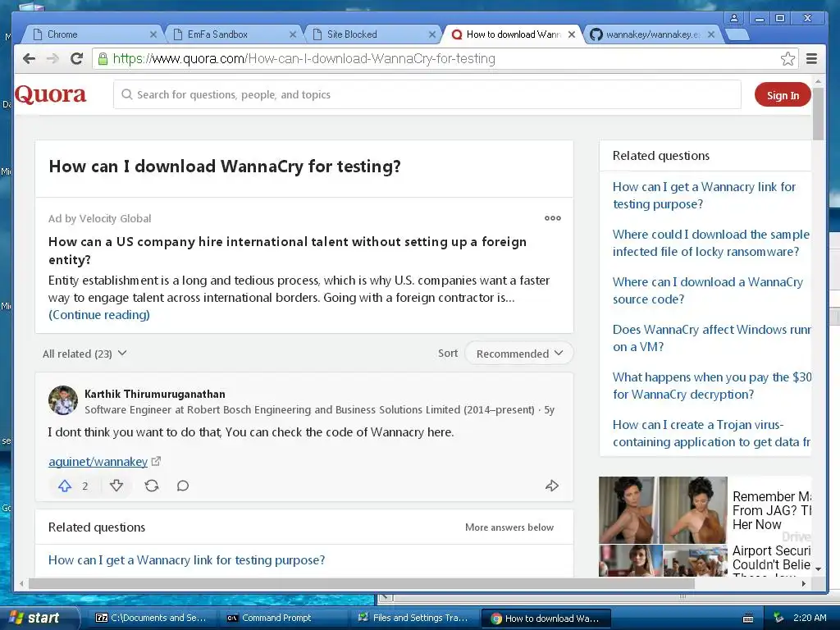Viewport: 840px width, 630px height.
Task: Open the question about paying for WannaCry decryption
Action: pyautogui.click(x=711, y=386)
